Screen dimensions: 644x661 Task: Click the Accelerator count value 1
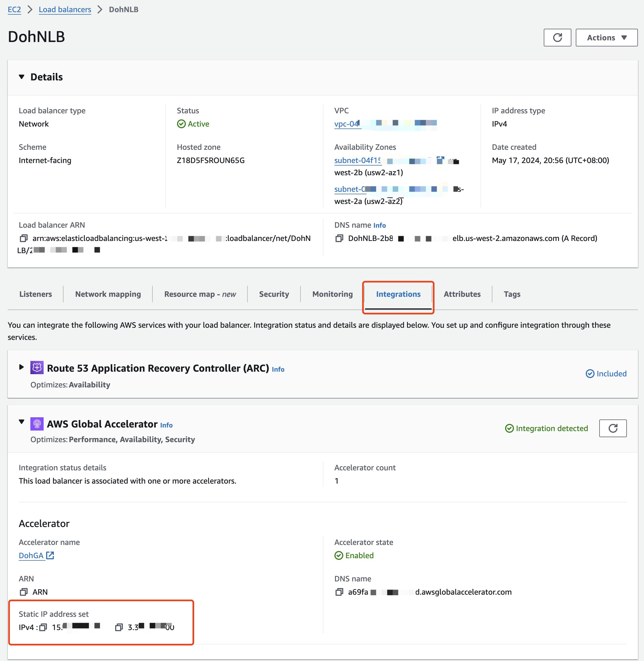tap(337, 481)
